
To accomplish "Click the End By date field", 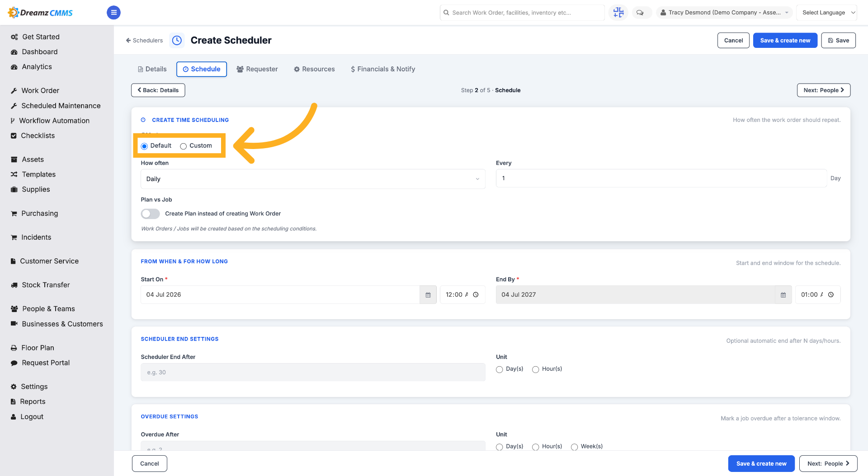I will pos(636,295).
